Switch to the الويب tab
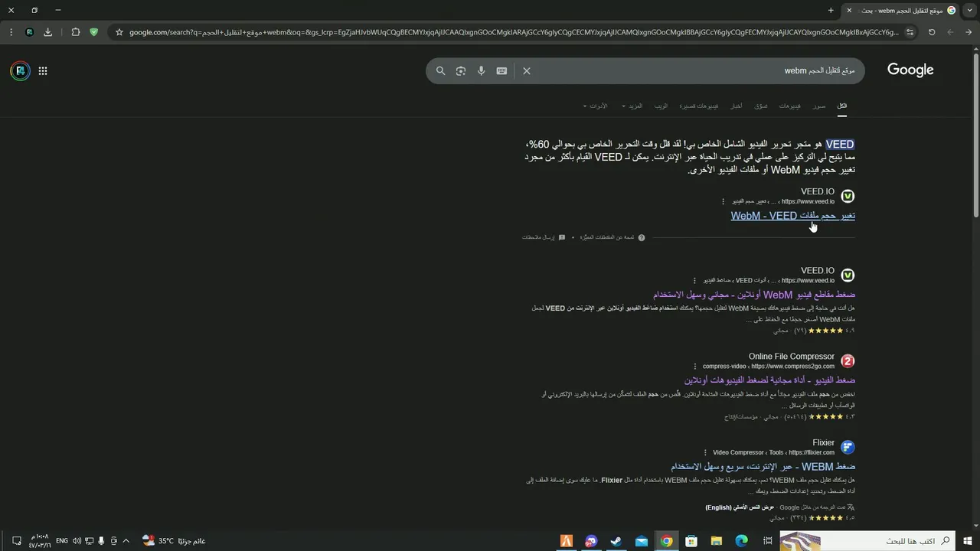The height and width of the screenshot is (551, 980). click(x=661, y=106)
